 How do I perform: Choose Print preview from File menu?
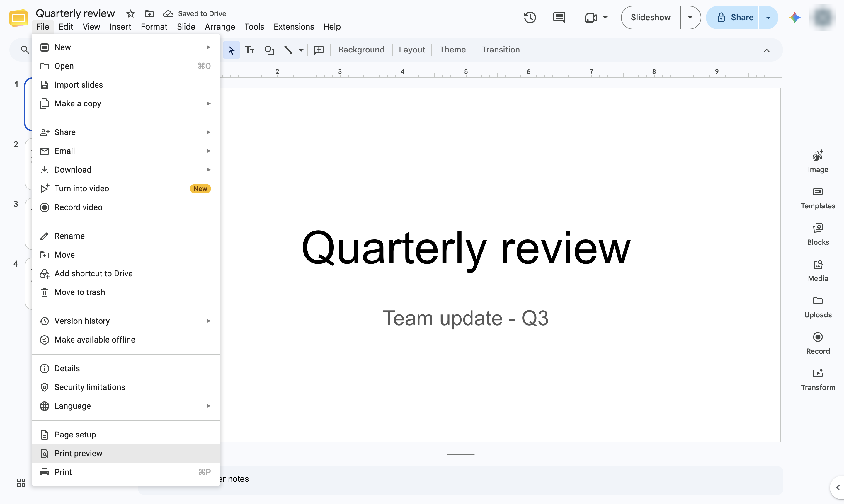(x=126, y=453)
